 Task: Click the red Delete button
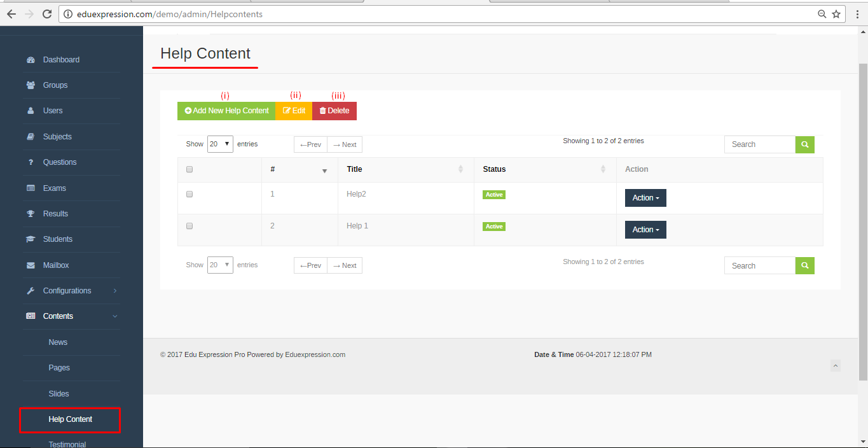click(x=334, y=111)
